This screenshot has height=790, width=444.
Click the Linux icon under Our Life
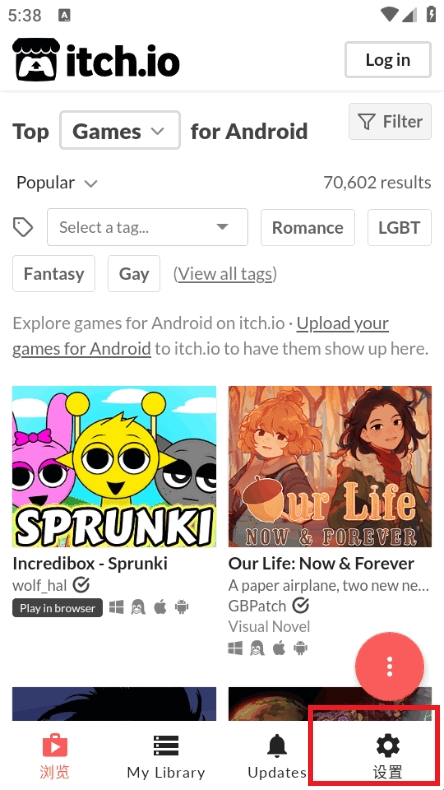click(x=257, y=647)
